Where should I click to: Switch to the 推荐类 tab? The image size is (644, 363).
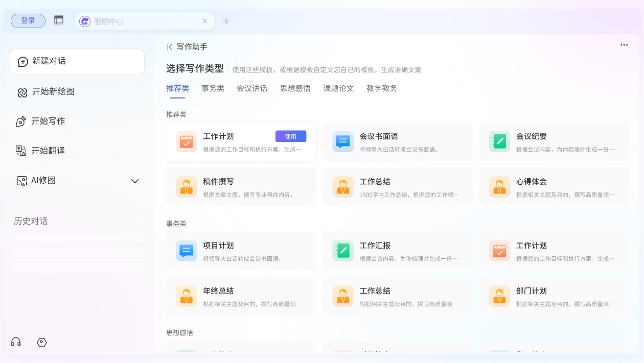[177, 88]
